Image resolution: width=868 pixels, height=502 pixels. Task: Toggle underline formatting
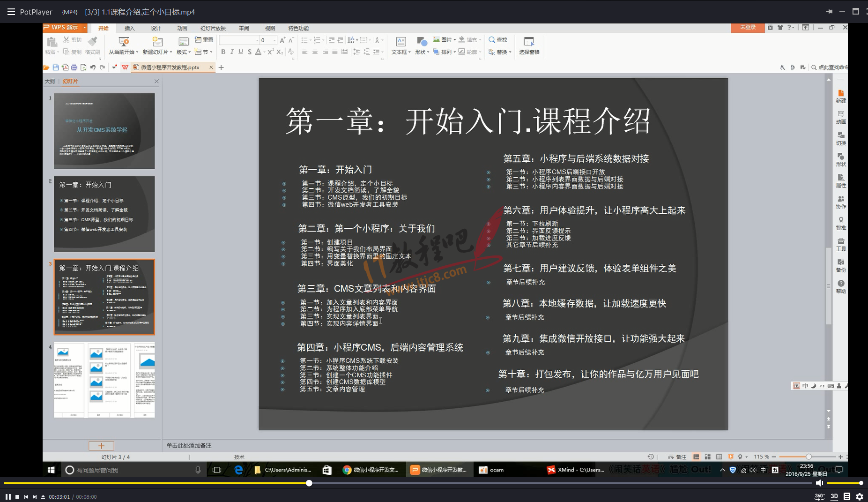click(241, 52)
